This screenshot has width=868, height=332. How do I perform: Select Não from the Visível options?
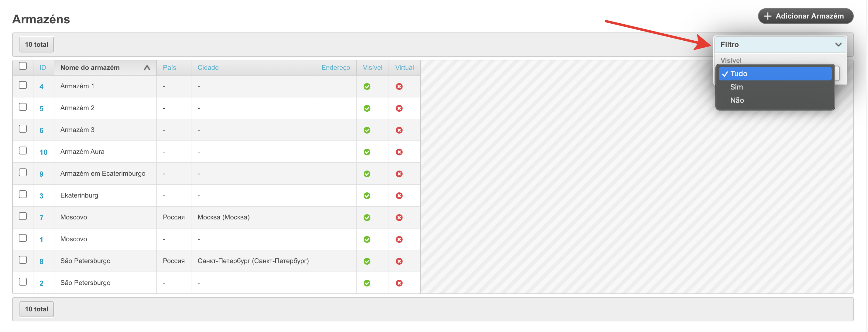coord(737,100)
